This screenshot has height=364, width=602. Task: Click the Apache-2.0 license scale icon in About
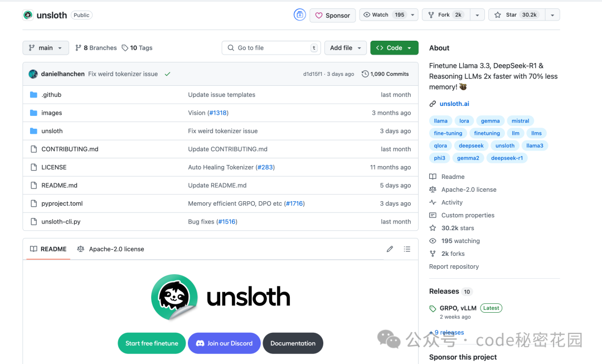[x=433, y=190]
